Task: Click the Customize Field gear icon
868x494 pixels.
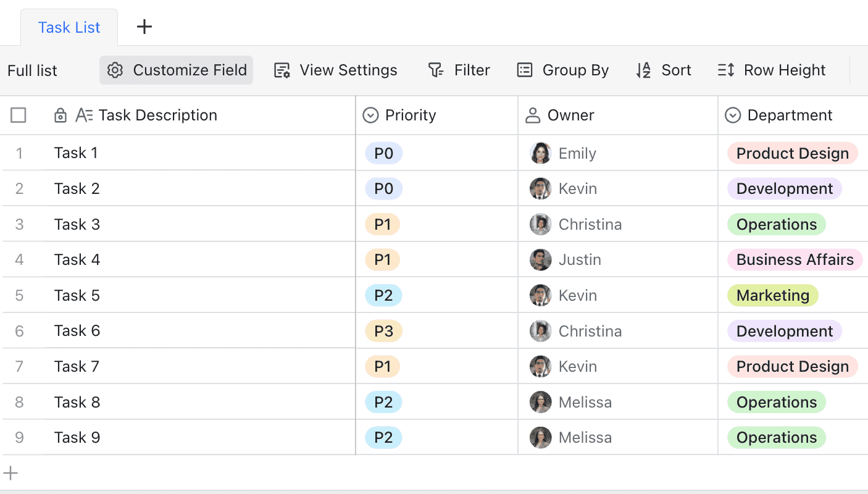Action: click(115, 70)
